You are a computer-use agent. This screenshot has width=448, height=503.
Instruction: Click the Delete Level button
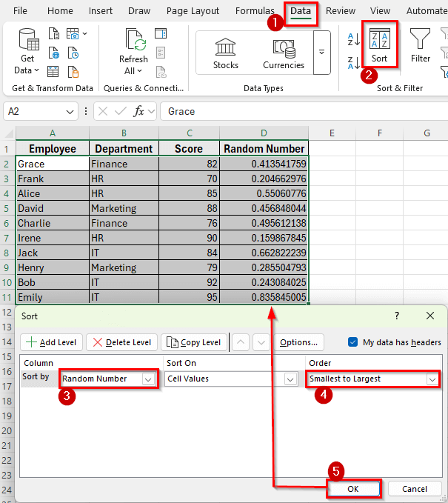click(x=121, y=342)
